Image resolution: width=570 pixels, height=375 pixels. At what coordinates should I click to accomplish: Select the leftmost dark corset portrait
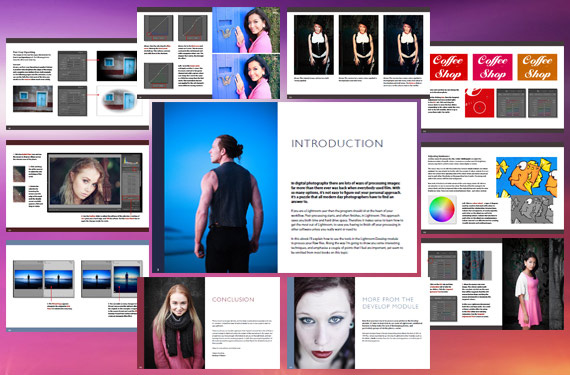coord(314,45)
